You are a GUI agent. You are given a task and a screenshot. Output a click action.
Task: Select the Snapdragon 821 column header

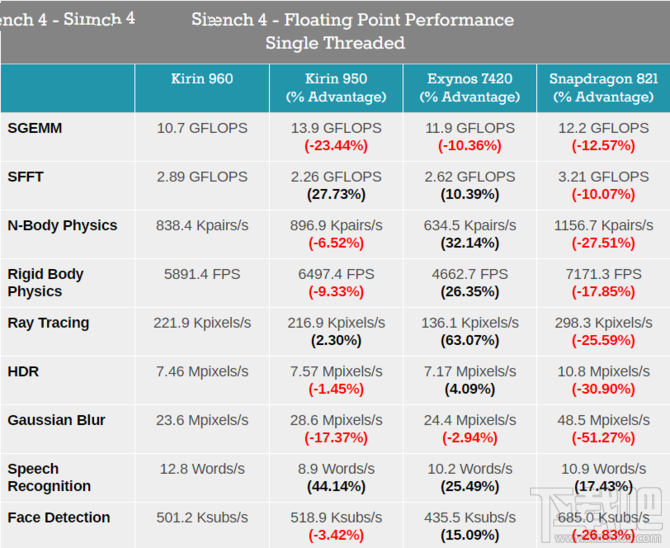tap(602, 88)
